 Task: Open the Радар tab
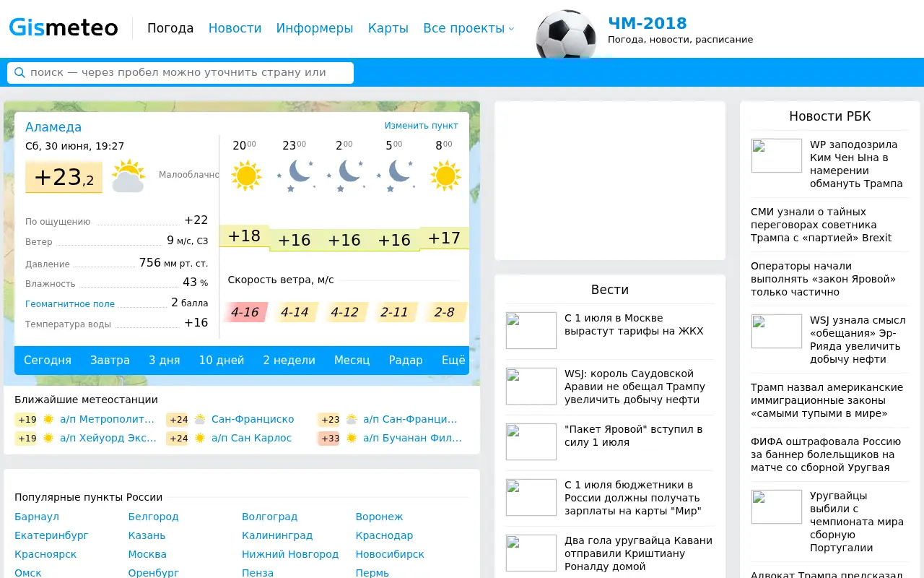[x=406, y=360]
